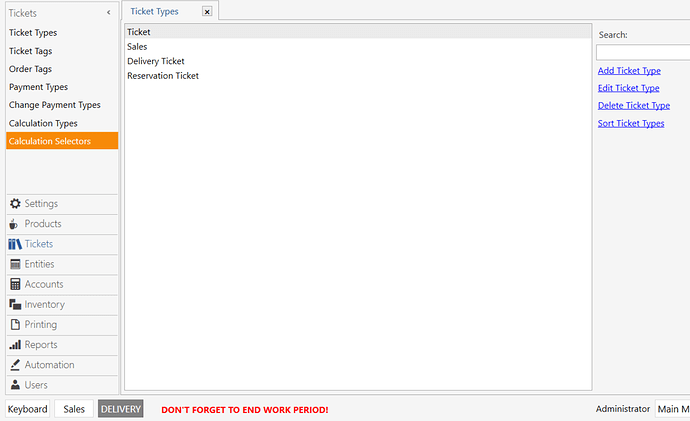690x421 pixels.
Task: Click the Automation pen icon
Action: click(x=15, y=365)
